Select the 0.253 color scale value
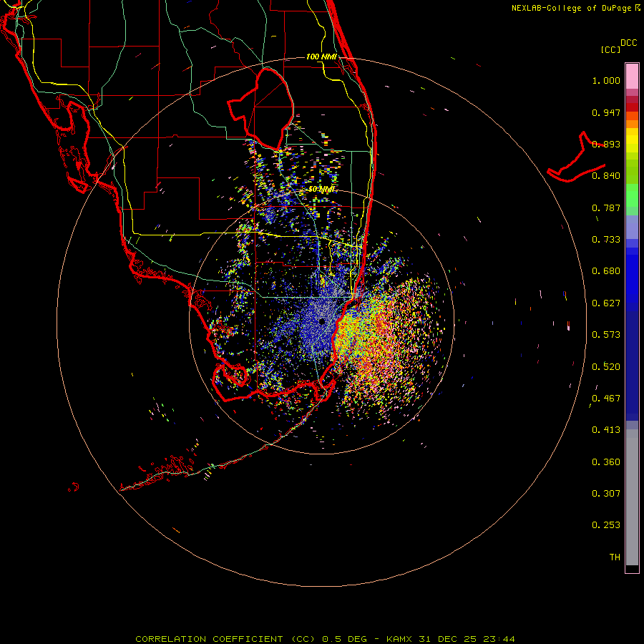 [606, 525]
